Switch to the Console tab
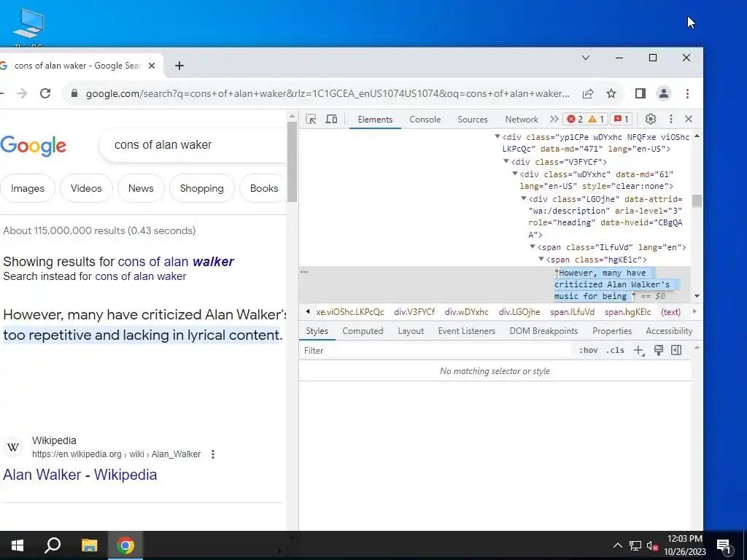The width and height of the screenshot is (747, 560). coord(425,120)
